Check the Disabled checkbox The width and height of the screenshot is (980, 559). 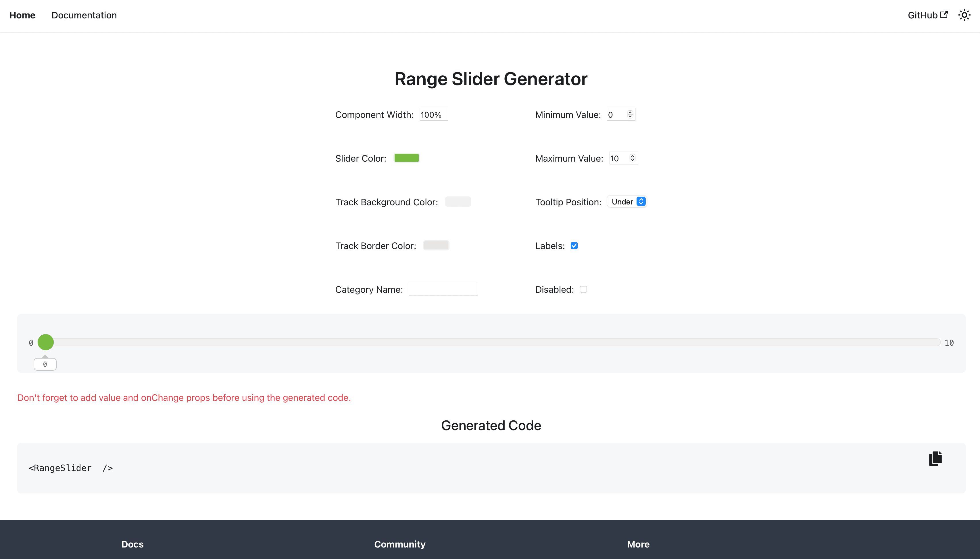pyautogui.click(x=583, y=289)
